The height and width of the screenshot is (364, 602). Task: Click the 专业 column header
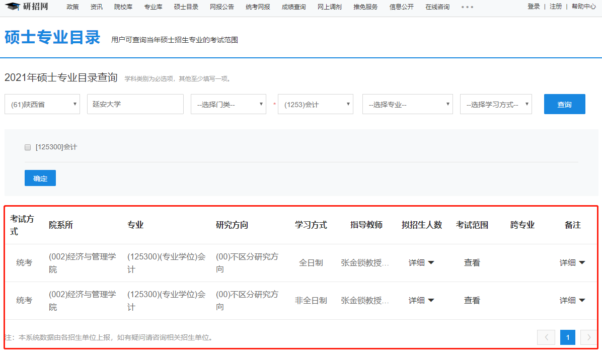pos(135,225)
